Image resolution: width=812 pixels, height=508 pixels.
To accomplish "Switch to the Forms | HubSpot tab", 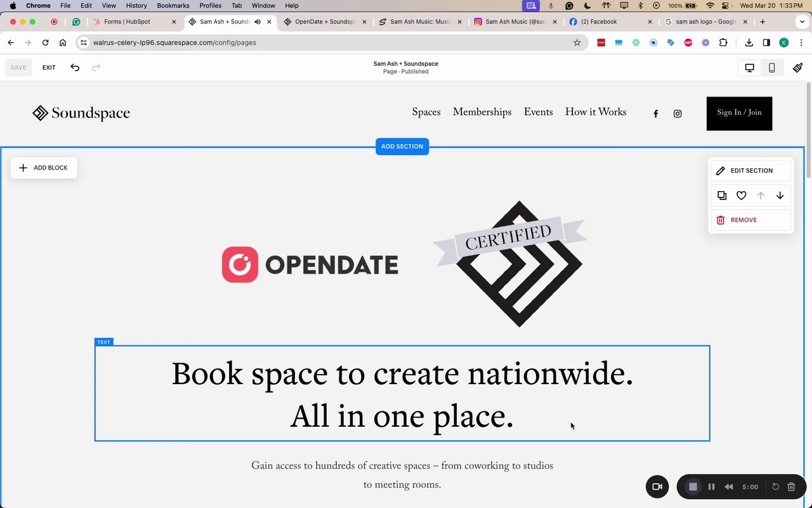I will [134, 22].
